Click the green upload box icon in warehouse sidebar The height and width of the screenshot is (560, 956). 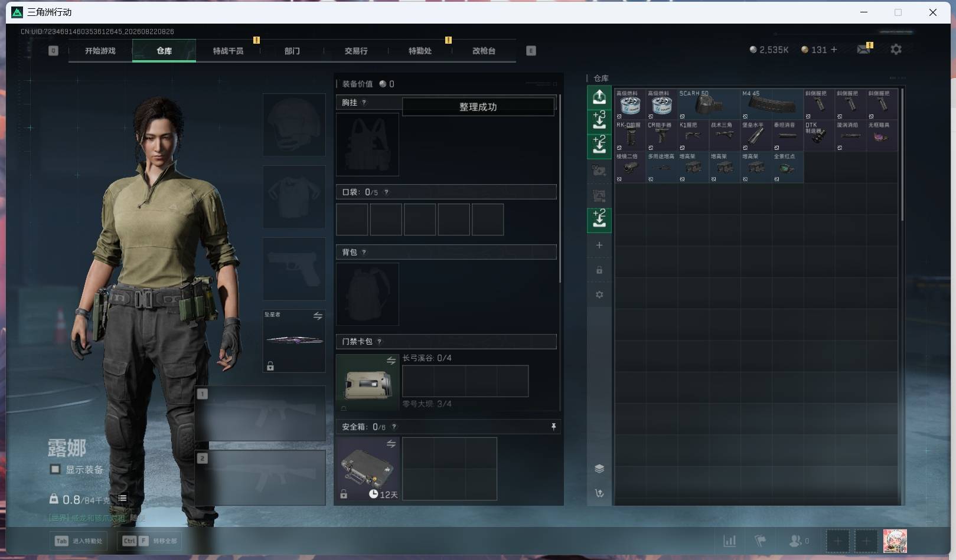[x=599, y=97]
